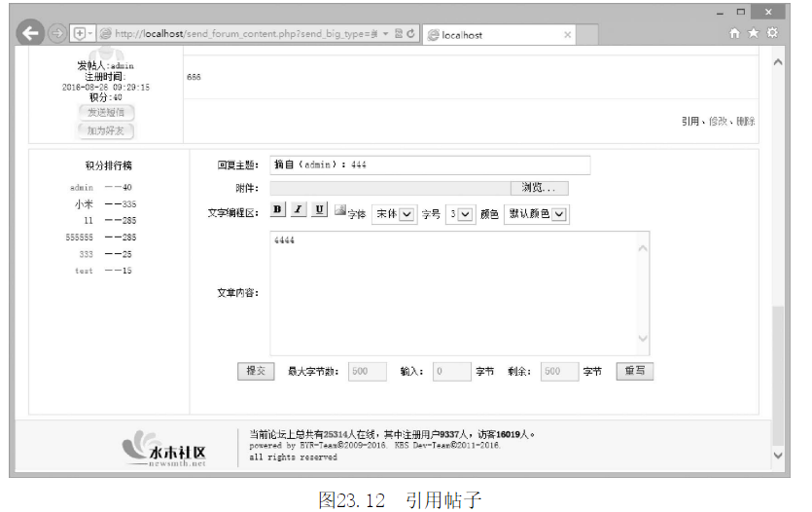Expand the 字号 font size dropdown
The width and height of the screenshot is (812, 512).
(x=459, y=214)
